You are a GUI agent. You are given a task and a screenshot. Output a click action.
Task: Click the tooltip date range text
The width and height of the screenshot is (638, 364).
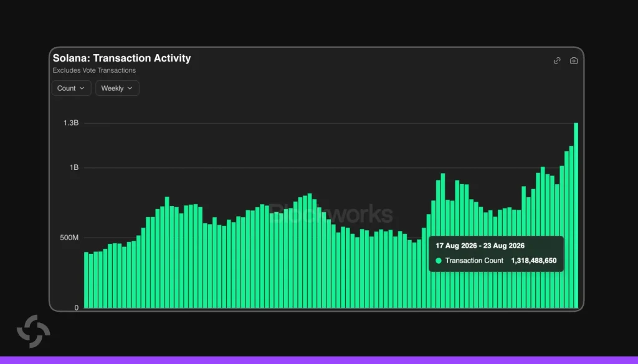point(480,246)
